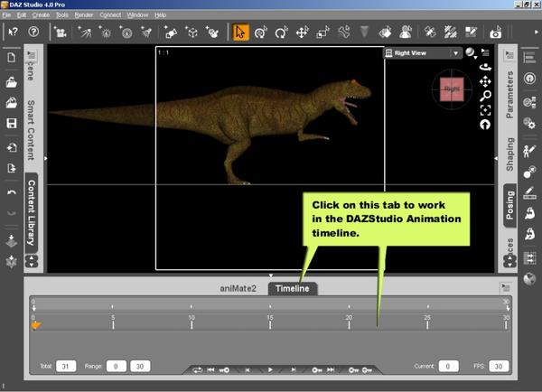Click the Undo arrow icon

pos(12,192)
